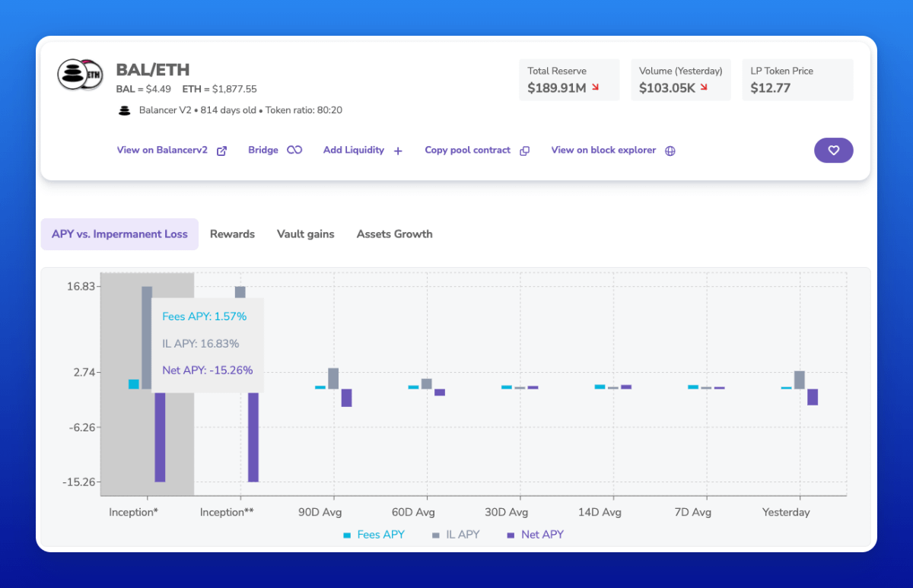
Task: Click the plus icon next to Add Liquidity
Action: [398, 151]
